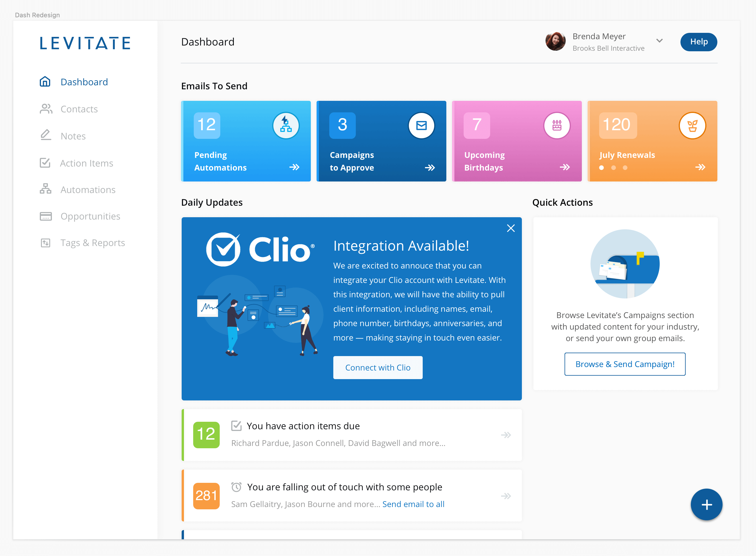Click the arrow on falling out of touch row

506,496
